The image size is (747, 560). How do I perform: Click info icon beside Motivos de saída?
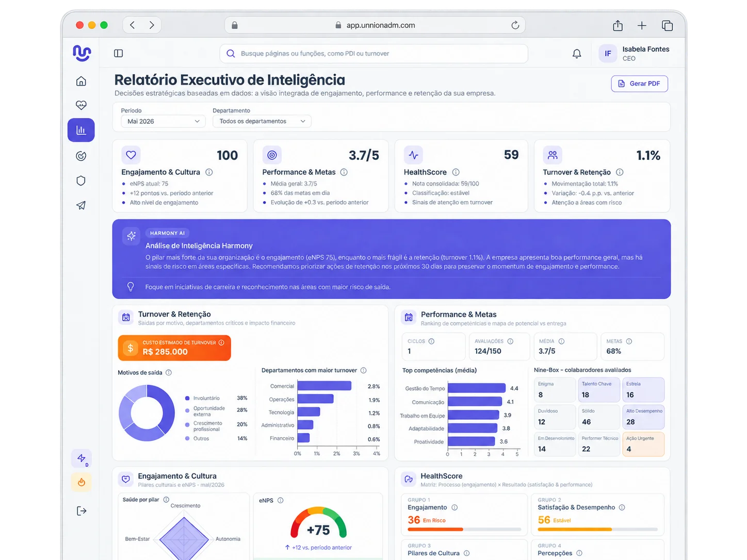169,372
